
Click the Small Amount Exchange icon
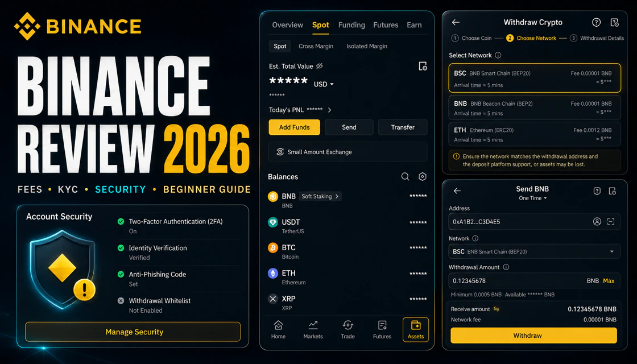pos(280,152)
